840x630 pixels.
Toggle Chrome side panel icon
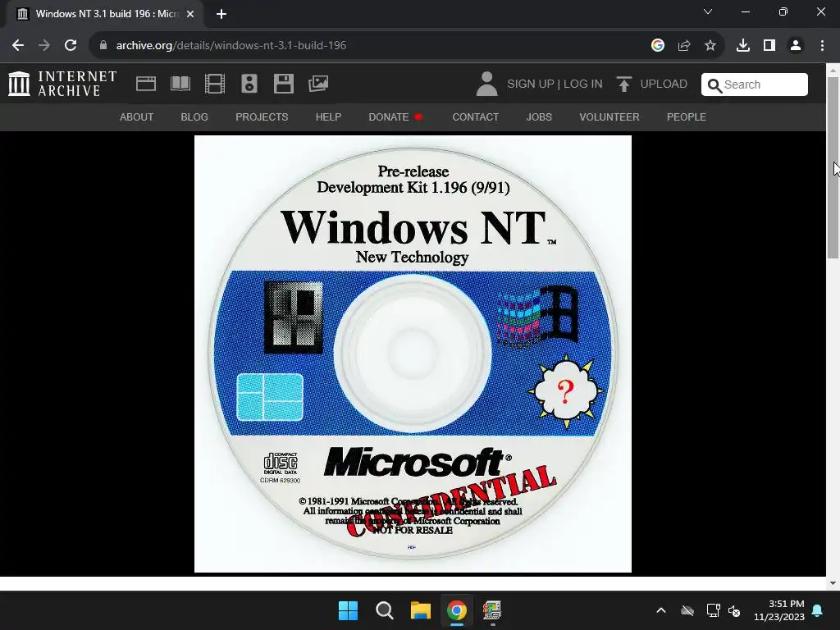(769, 46)
